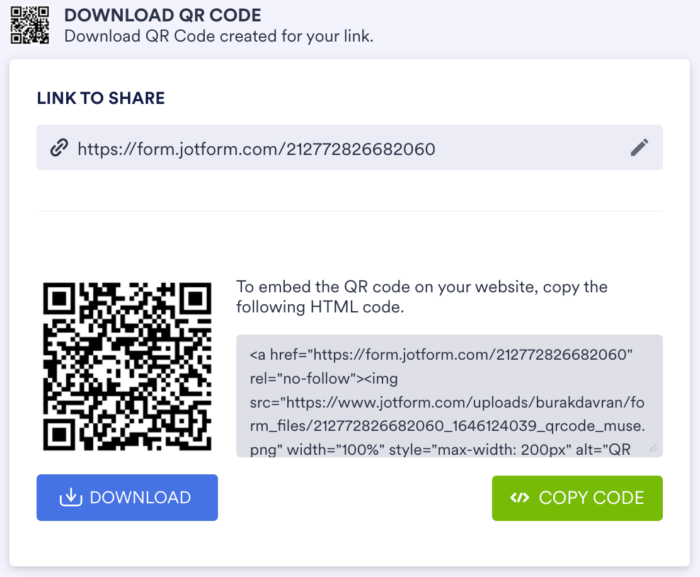Viewport: 700px width, 577px height.
Task: Click the chain link icon beside the URL
Action: (59, 148)
